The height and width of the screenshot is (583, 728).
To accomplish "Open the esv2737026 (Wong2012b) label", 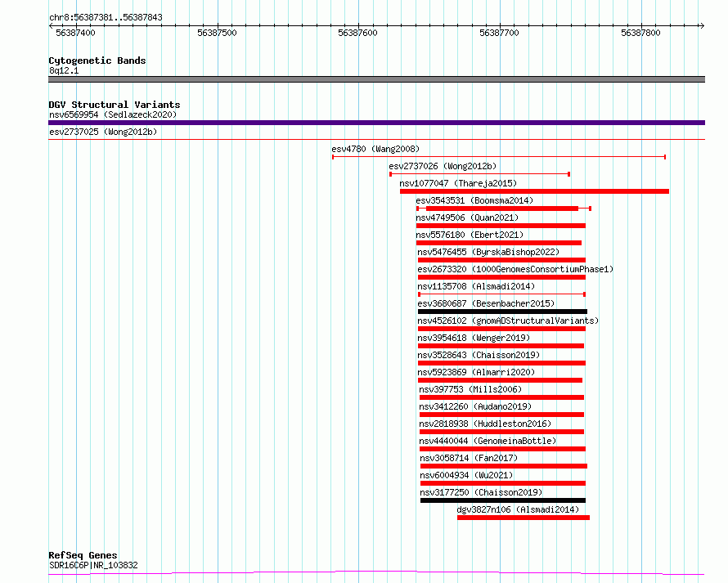I will pyautogui.click(x=443, y=166).
